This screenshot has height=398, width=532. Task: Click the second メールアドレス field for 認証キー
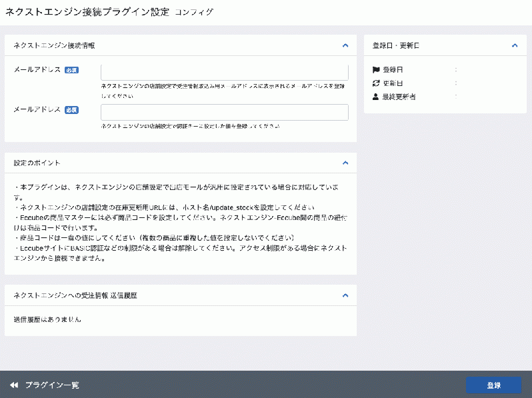(x=225, y=112)
